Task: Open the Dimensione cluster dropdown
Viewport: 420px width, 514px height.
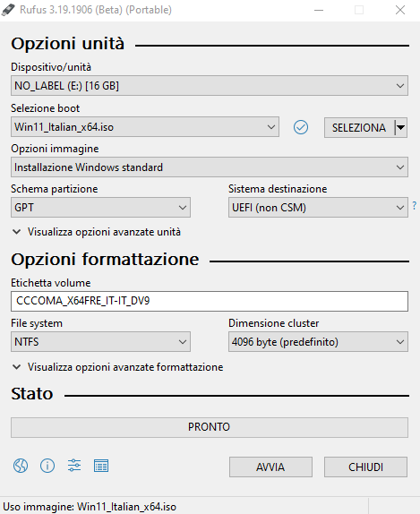Action: pyautogui.click(x=318, y=341)
